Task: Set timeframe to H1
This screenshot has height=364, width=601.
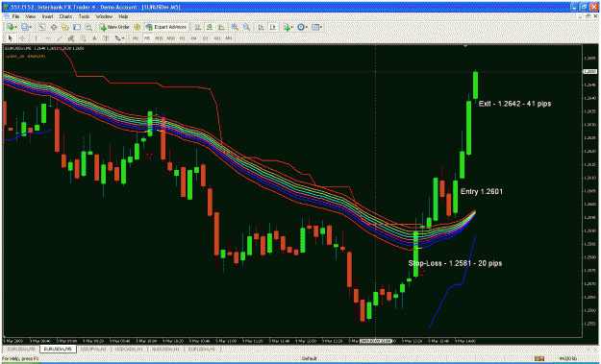Action: 182,38
